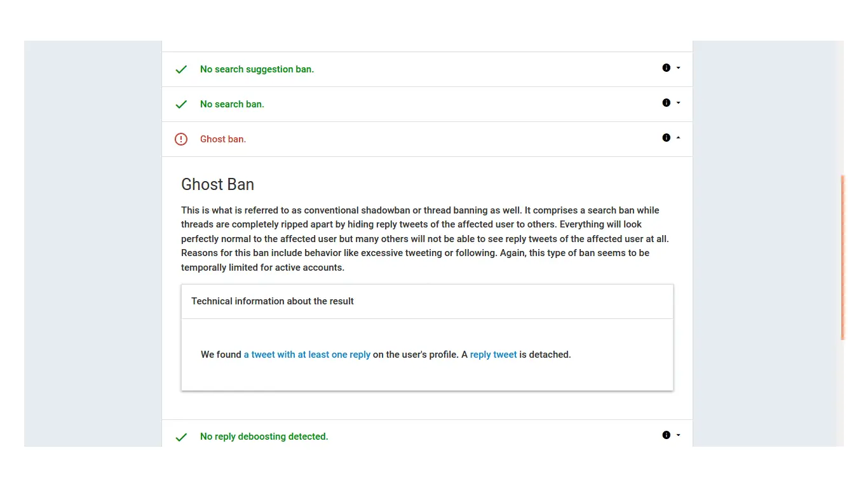
Task: Click the orange page scrollbar thumb
Action: click(x=843, y=257)
